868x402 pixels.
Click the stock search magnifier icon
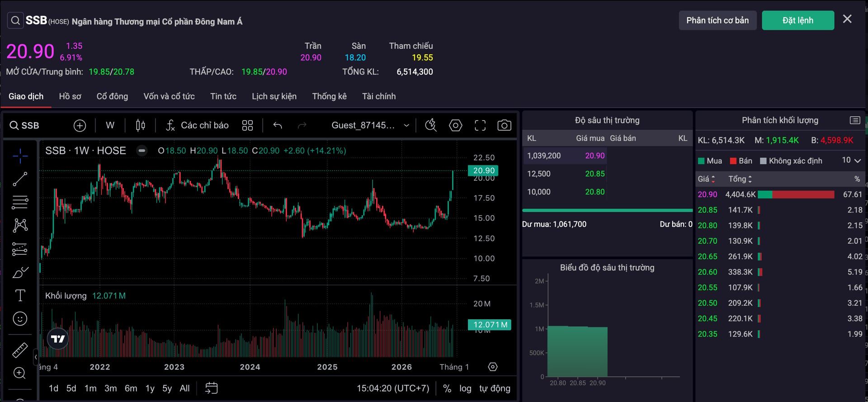click(15, 20)
